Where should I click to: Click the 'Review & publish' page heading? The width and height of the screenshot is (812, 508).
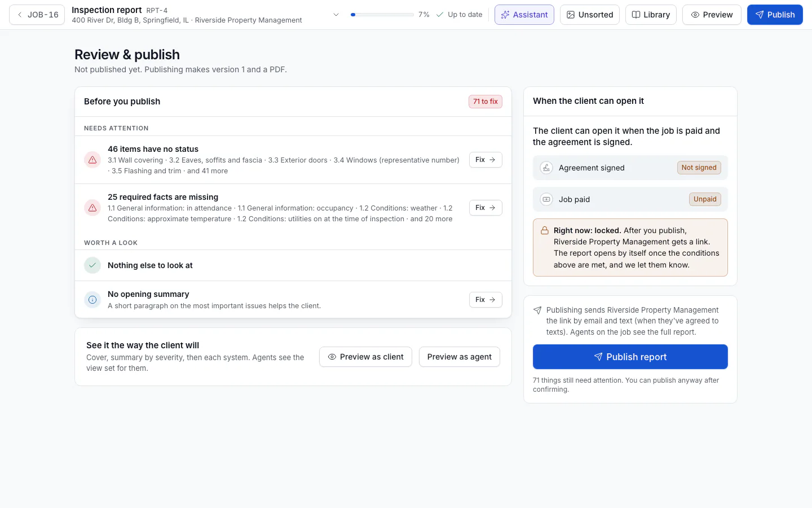[127, 55]
